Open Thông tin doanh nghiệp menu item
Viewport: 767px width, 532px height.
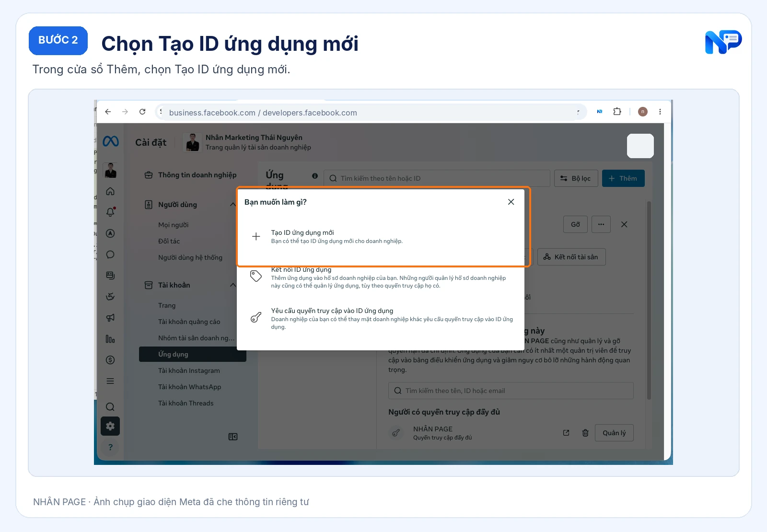[x=192, y=175]
